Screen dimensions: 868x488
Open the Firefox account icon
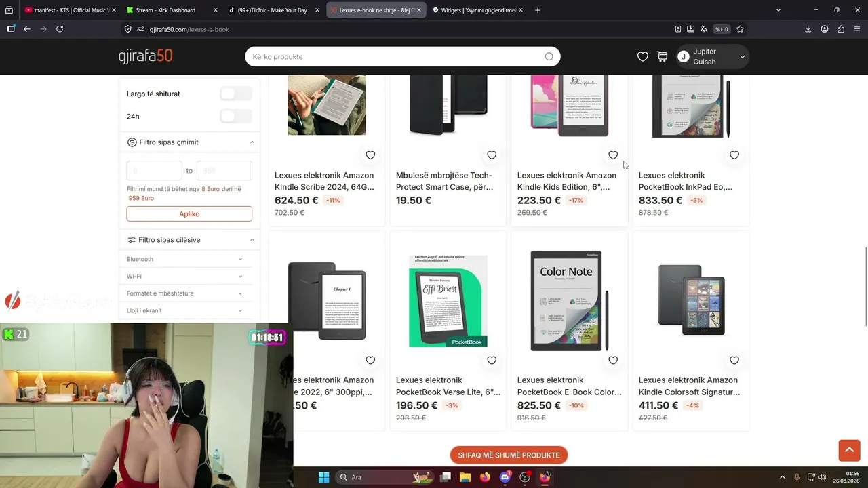(825, 29)
